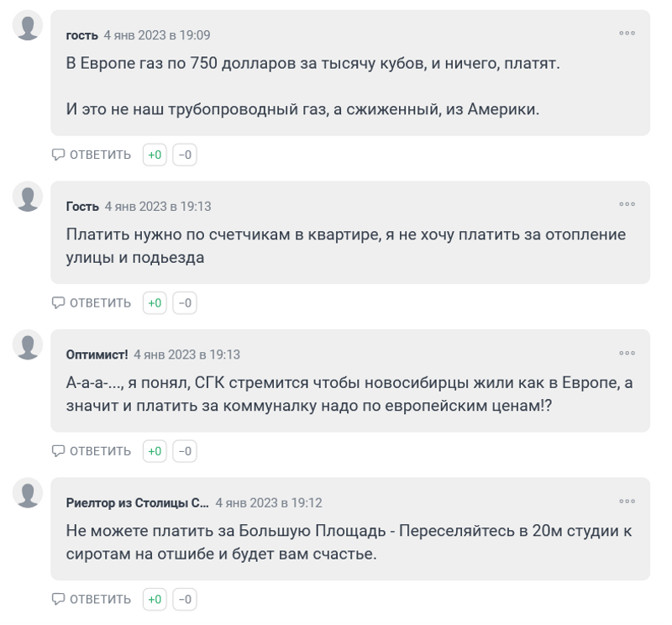Open the options menu on the 19:09 гость comment

[627, 34]
